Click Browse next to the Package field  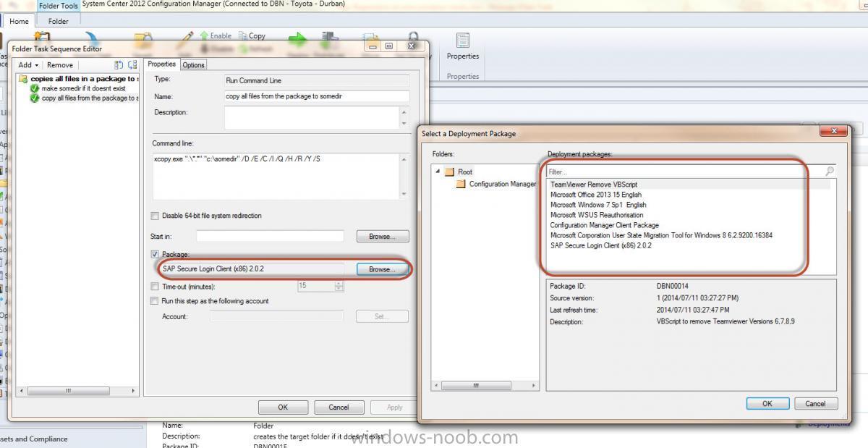coord(383,269)
